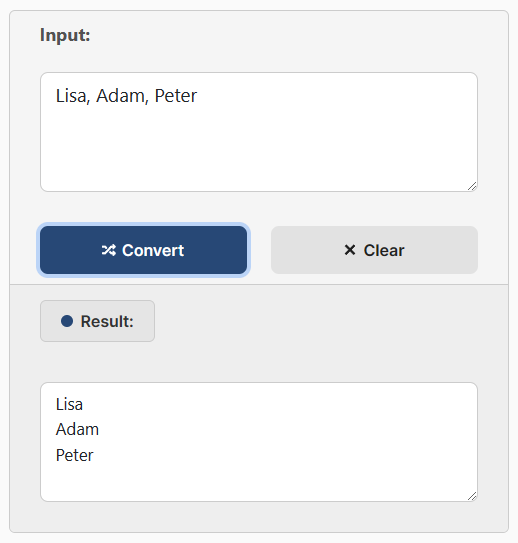Click the Result: label button
The height and width of the screenshot is (543, 518).
[97, 321]
